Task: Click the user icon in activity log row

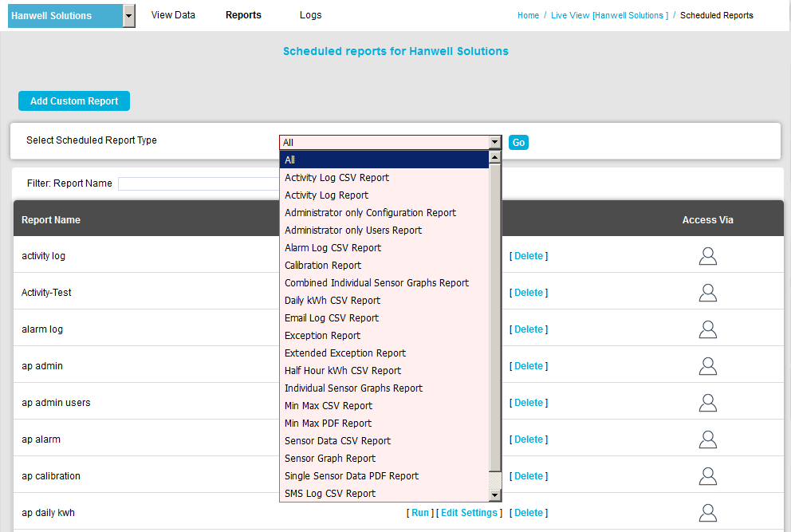Action: tap(708, 256)
